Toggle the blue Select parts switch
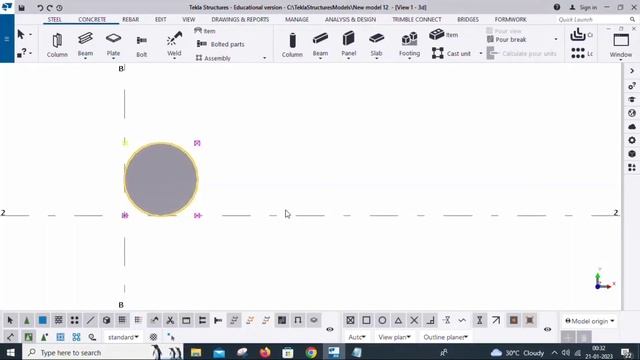This screenshot has height=360, width=640. (x=42, y=320)
